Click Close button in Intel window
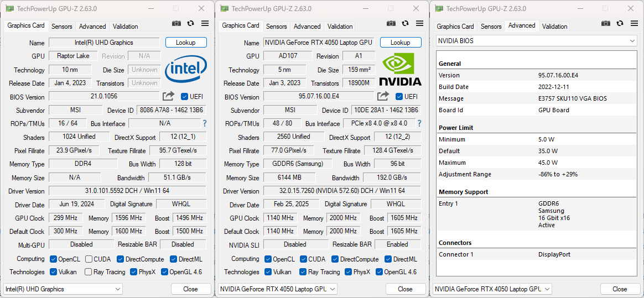This screenshot has width=644, height=298. click(191, 289)
